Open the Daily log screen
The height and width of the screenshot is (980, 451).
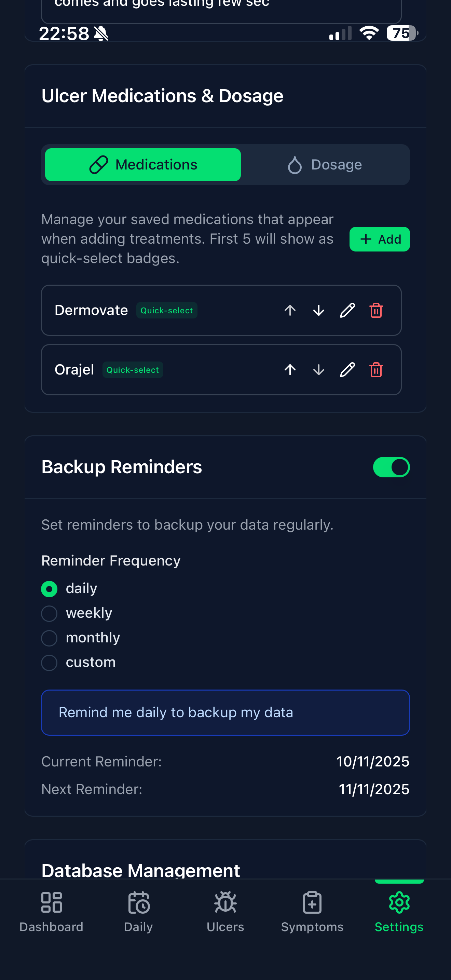tap(138, 913)
